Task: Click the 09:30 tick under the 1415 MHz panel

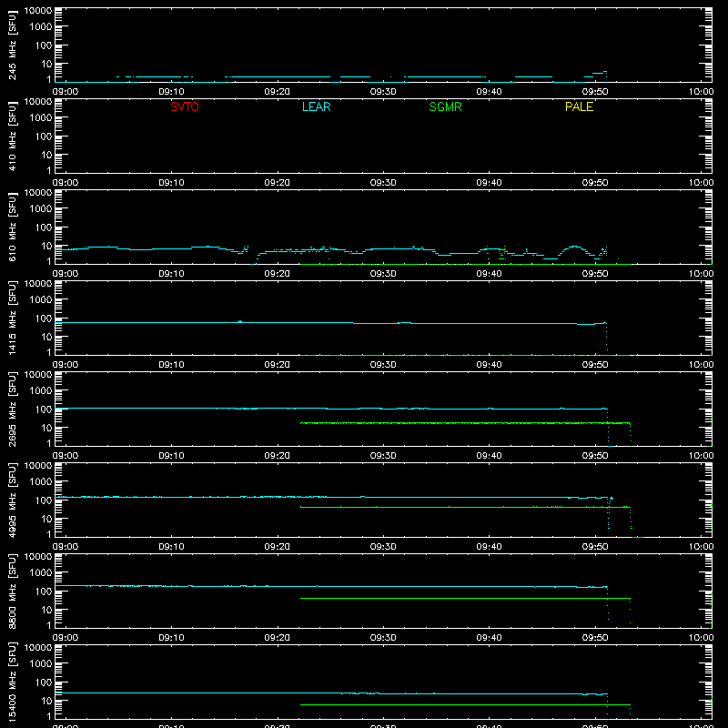Action: [x=383, y=365]
